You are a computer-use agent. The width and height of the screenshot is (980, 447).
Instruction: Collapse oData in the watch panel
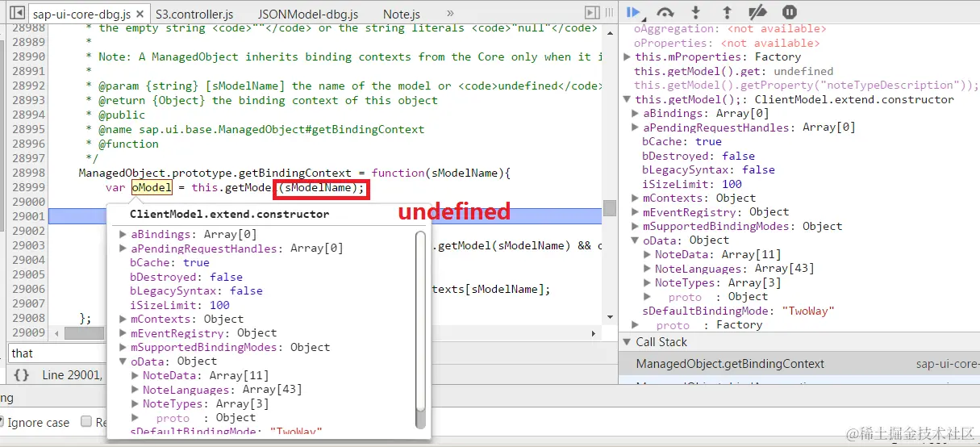click(636, 240)
